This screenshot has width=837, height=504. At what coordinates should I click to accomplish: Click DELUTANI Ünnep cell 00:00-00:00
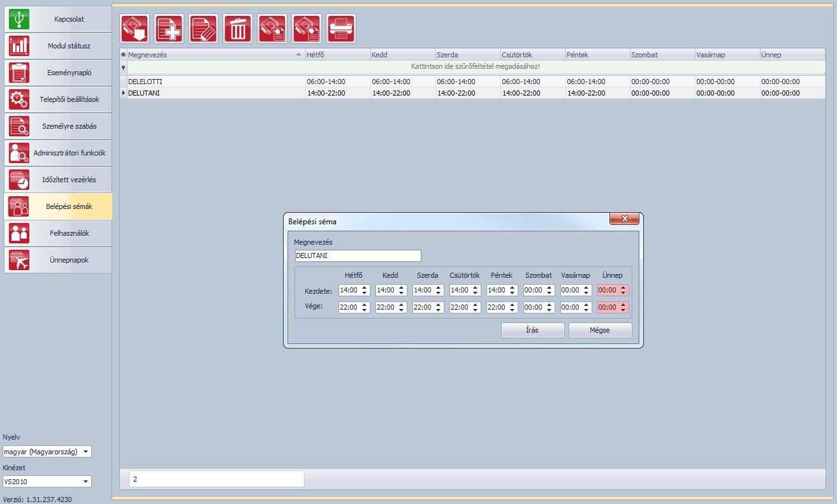(x=793, y=93)
